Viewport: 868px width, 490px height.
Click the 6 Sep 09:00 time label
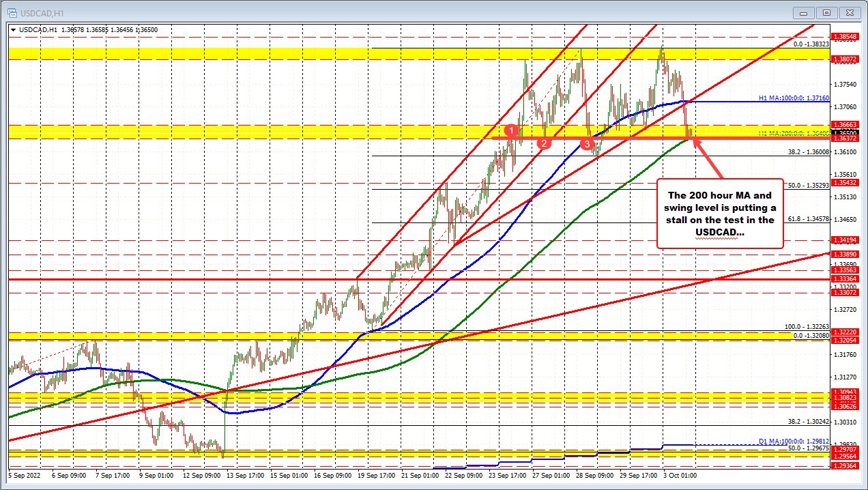coord(70,476)
